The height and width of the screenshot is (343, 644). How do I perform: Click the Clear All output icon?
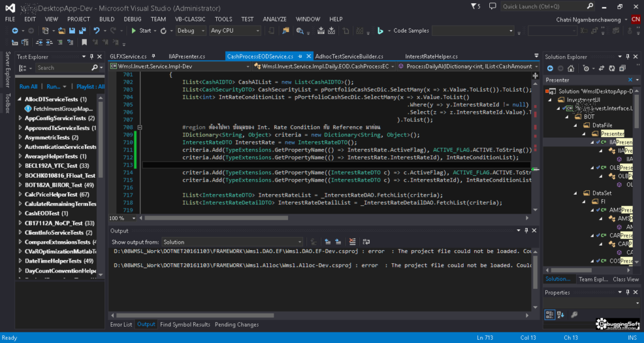pyautogui.click(x=352, y=242)
